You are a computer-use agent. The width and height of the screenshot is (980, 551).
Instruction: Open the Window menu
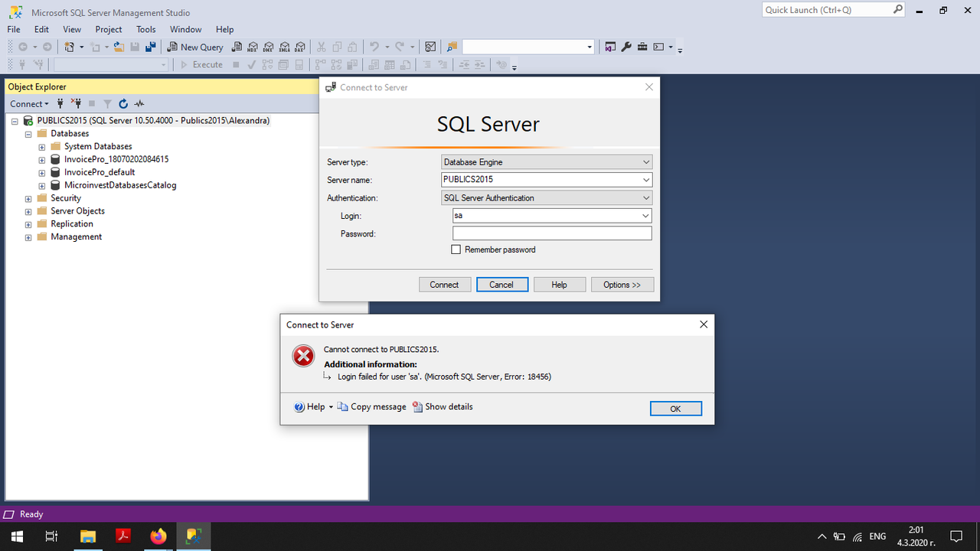point(186,29)
